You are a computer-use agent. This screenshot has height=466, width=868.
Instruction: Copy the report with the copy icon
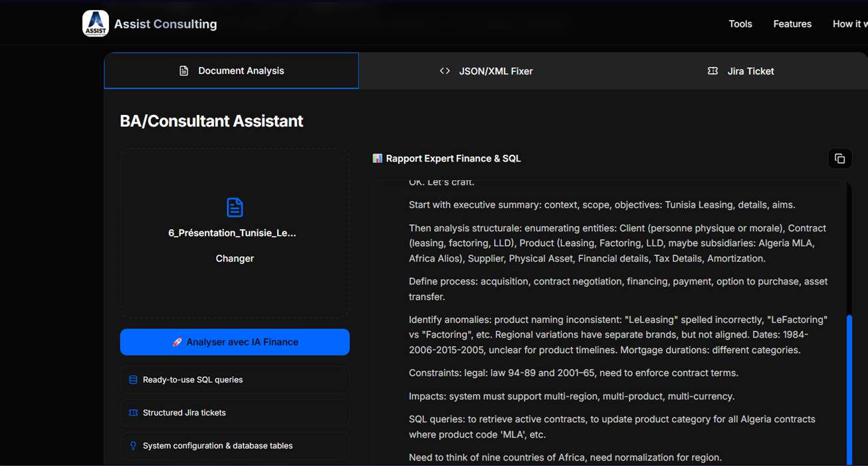839,159
